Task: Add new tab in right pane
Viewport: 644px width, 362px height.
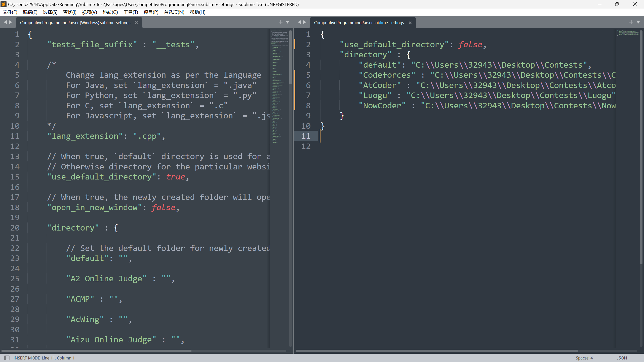Action: point(631,22)
